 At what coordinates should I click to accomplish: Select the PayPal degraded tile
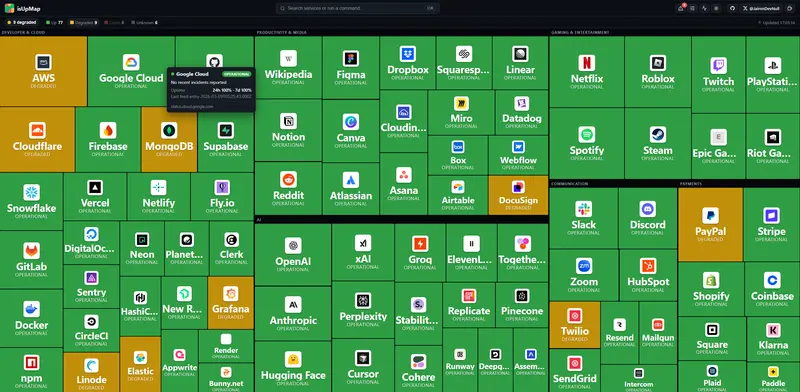coord(710,225)
